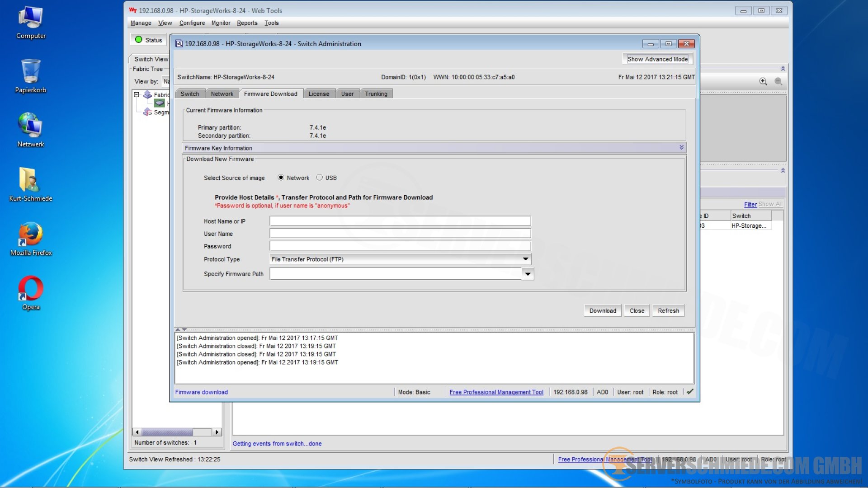Expand the Firmware Key Information section
The image size is (868, 488).
681,148
